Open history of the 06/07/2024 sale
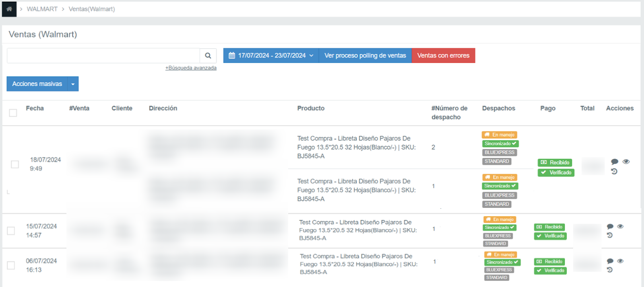The image size is (644, 287). coord(610,270)
